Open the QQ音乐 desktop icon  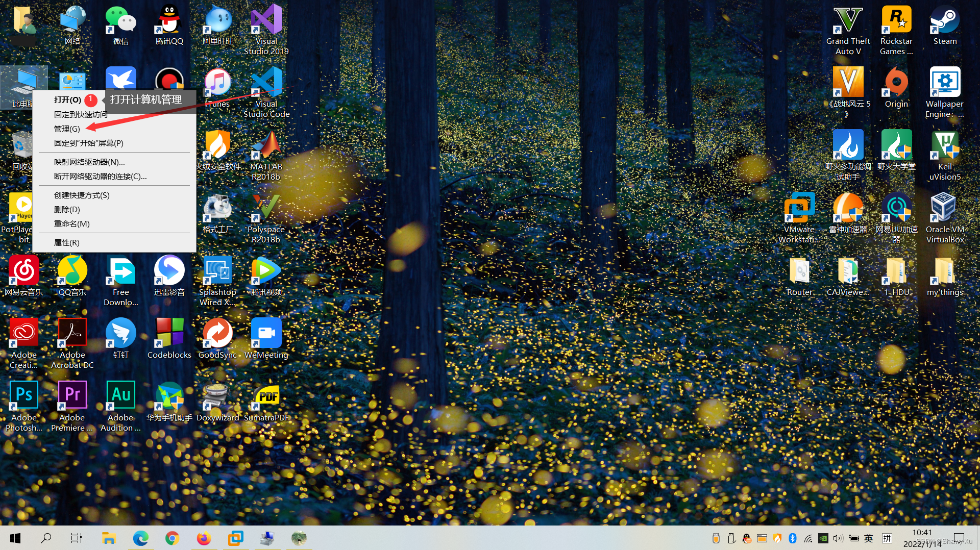tap(72, 276)
